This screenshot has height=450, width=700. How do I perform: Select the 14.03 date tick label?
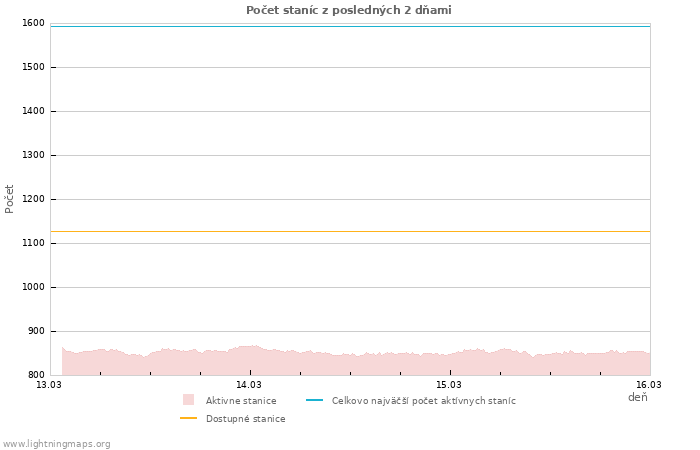249,384
